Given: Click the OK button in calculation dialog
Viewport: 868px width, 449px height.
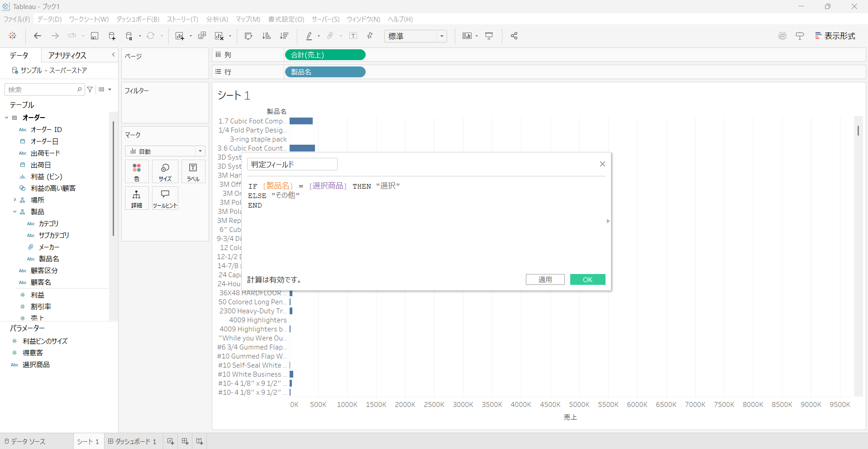Looking at the screenshot, I should pos(587,279).
